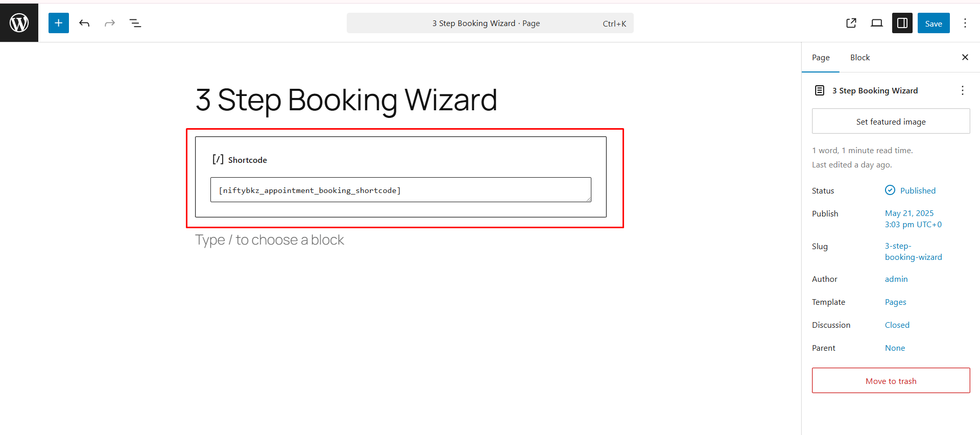Click the view page external link icon
Viewport: 980px width, 435px height.
point(851,23)
